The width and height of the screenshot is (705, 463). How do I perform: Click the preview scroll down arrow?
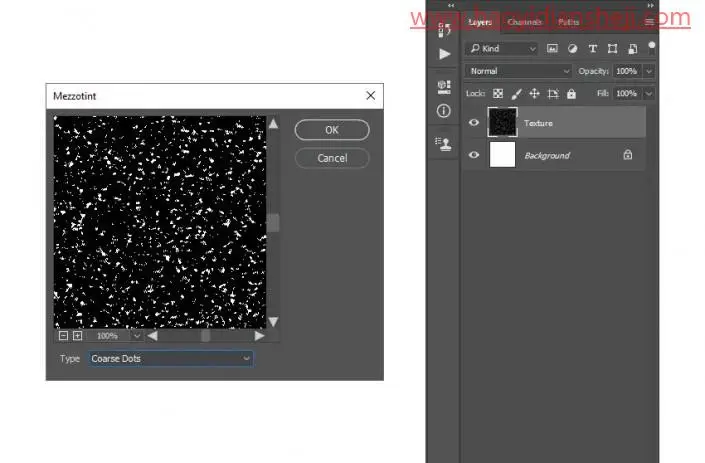tap(273, 321)
